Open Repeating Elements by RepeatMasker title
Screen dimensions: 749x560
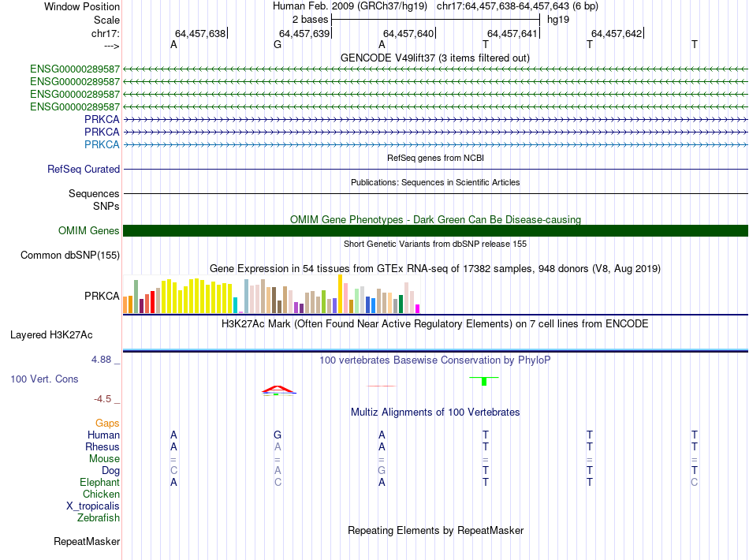436,530
